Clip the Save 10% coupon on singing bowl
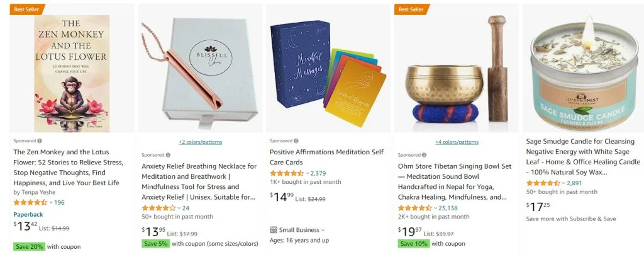644x274 pixels. pyautogui.click(x=414, y=244)
